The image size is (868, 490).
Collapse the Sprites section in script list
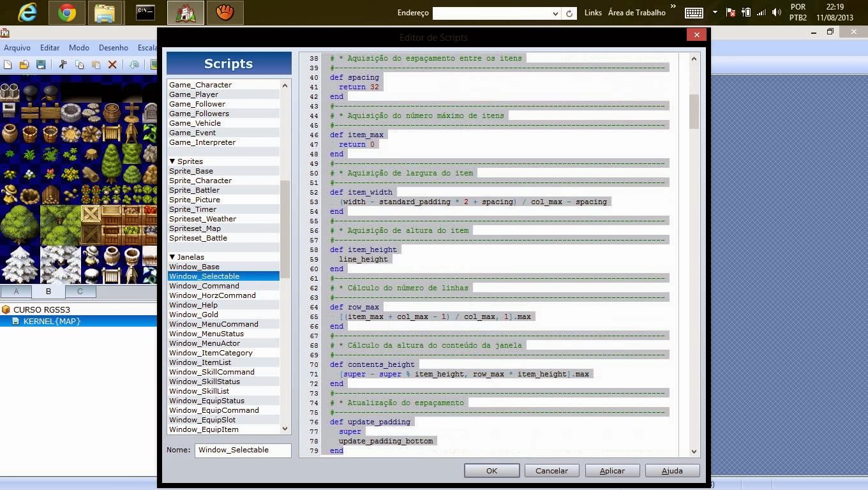pos(172,161)
